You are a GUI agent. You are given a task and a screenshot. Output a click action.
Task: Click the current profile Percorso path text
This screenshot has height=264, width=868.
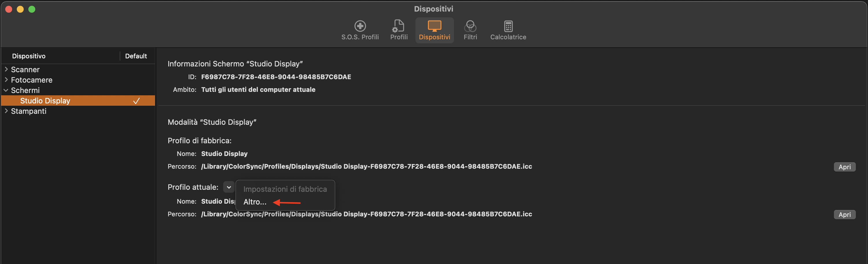pos(366,215)
